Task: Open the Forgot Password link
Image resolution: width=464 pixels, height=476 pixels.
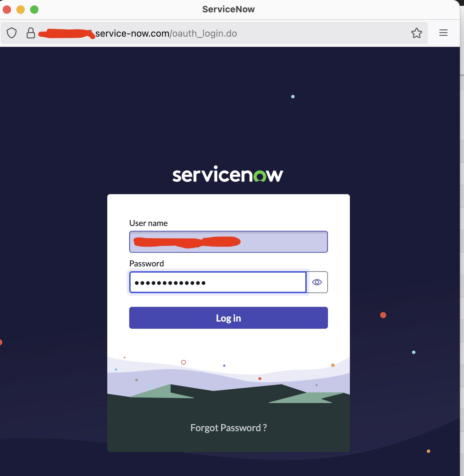Action: (x=228, y=428)
